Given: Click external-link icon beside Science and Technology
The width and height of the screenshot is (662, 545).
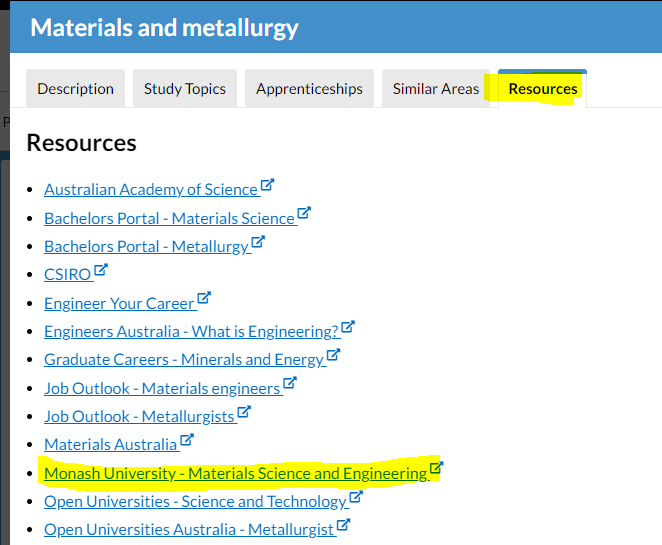Looking at the screenshot, I should (356, 497).
